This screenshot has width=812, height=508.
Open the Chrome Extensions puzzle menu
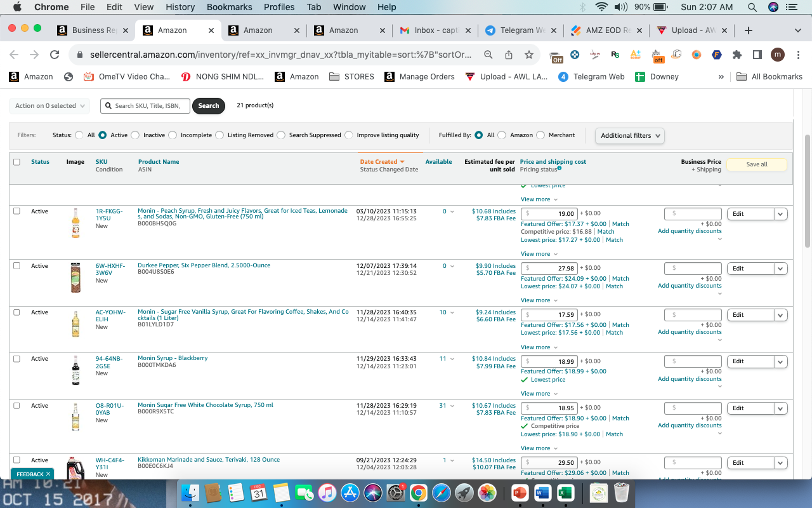pos(737,55)
